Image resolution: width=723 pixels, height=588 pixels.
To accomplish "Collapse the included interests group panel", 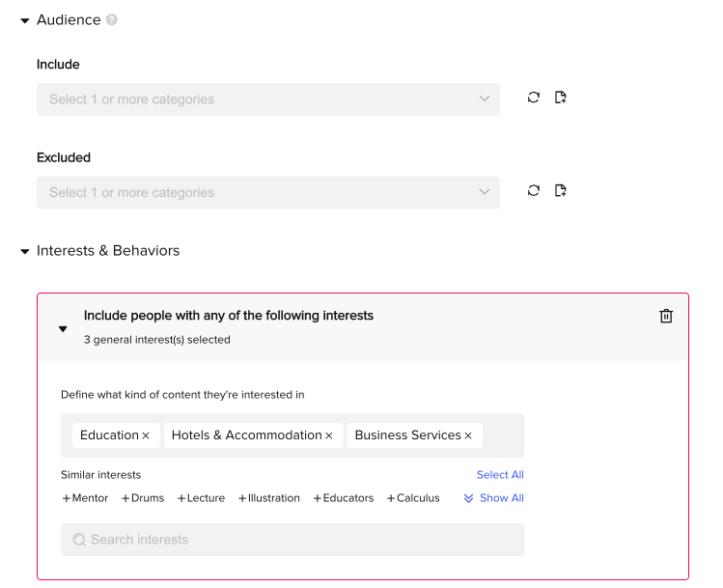I will [x=63, y=329].
